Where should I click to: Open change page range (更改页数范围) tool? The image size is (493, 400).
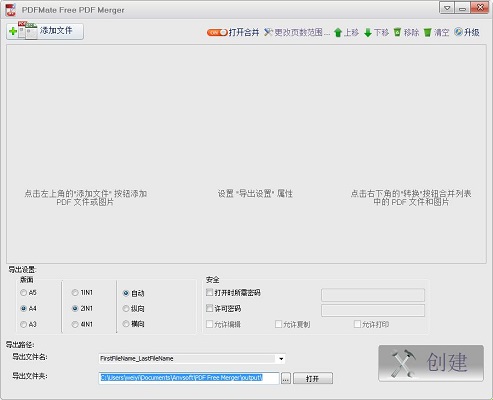[297, 32]
